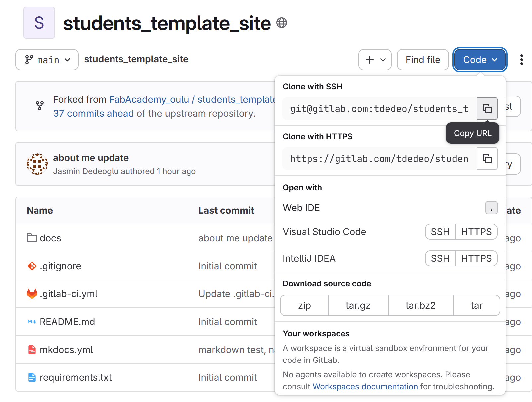Click requirements.txt row's Initial commit message
This screenshot has height=402, width=532.
tap(228, 377)
